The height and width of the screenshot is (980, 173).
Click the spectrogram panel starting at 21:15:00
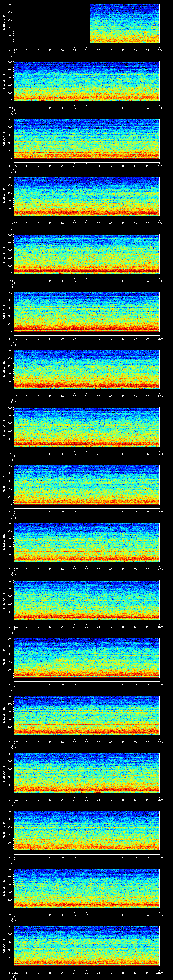coord(87,657)
